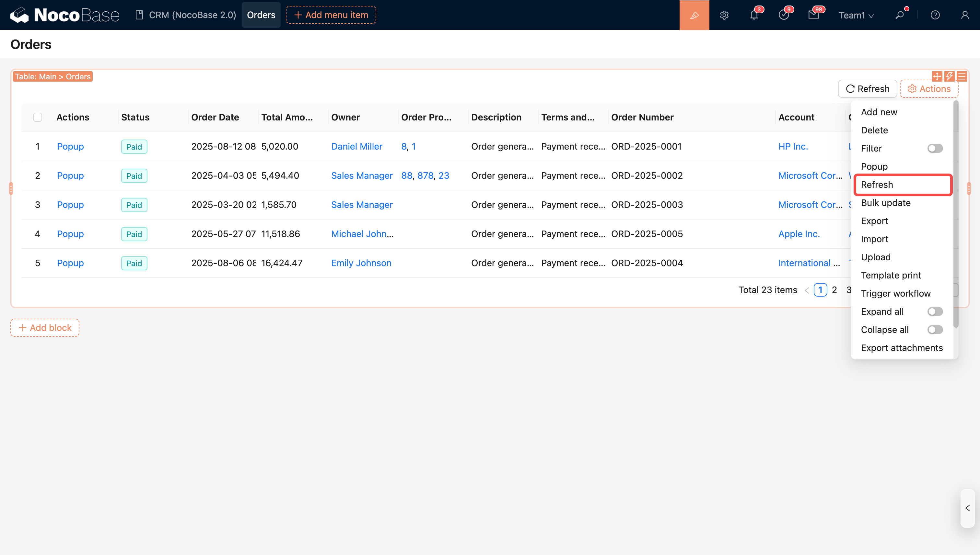
Task: Click the UI editor highlighter icon
Action: tap(694, 15)
